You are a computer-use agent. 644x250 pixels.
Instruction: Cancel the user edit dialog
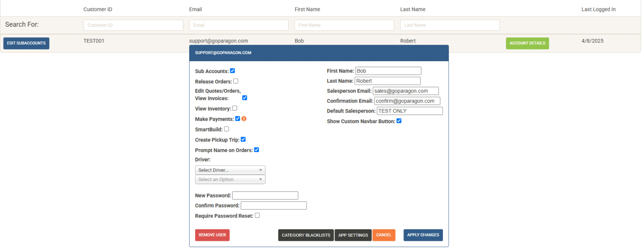point(384,235)
